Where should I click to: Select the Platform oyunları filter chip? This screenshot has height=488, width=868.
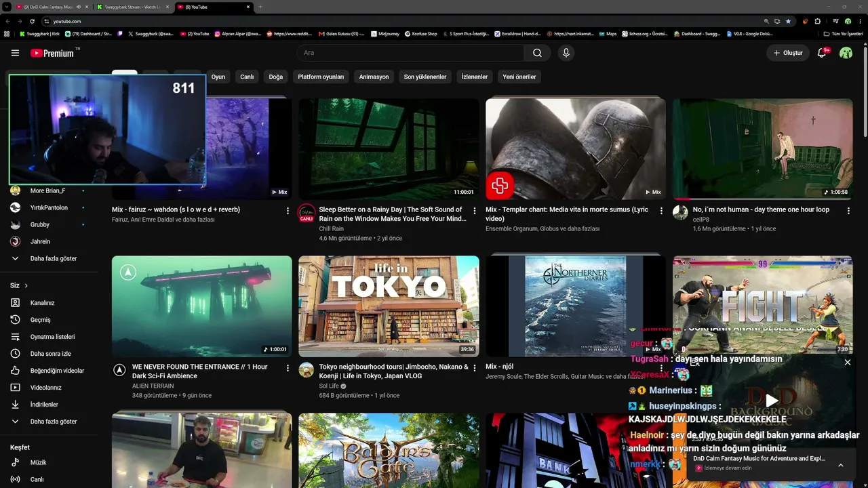pyautogui.click(x=321, y=77)
